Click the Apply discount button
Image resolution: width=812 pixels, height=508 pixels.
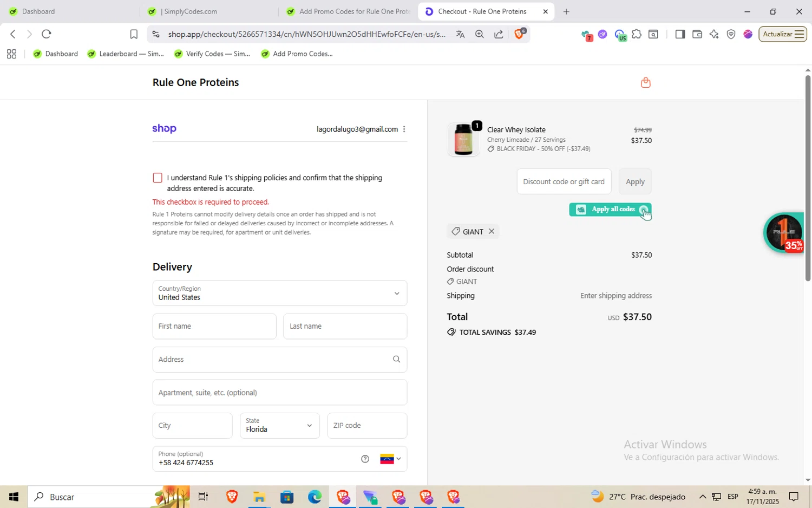pyautogui.click(x=635, y=181)
